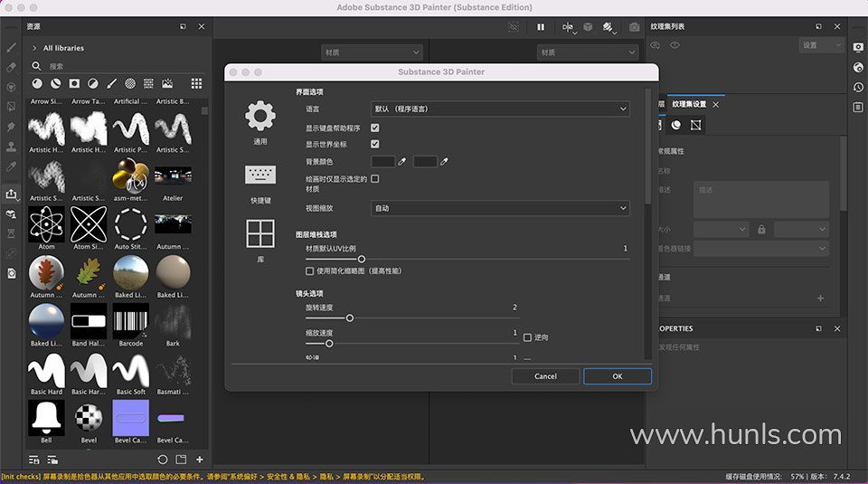Select the Clone stamp tool

click(x=11, y=147)
